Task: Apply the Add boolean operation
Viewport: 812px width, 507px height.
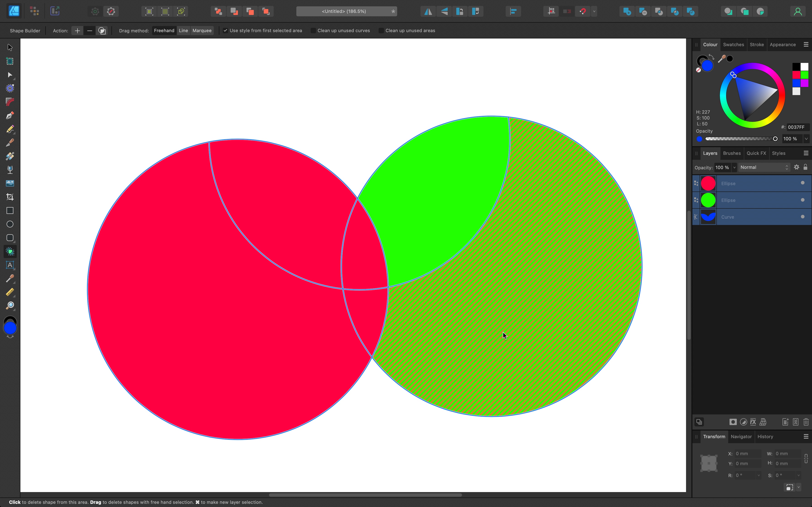Action: point(627,11)
